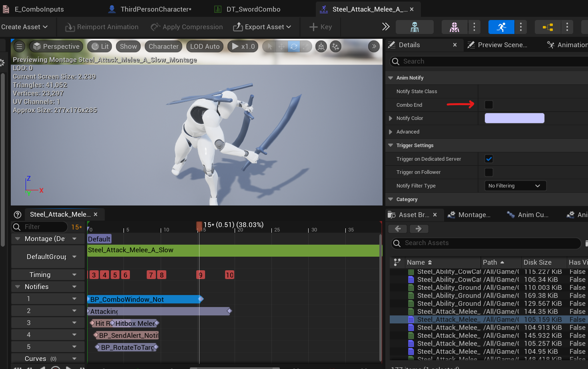The image size is (588, 369).
Task: Click the Notify Color swatch
Action: (514, 118)
